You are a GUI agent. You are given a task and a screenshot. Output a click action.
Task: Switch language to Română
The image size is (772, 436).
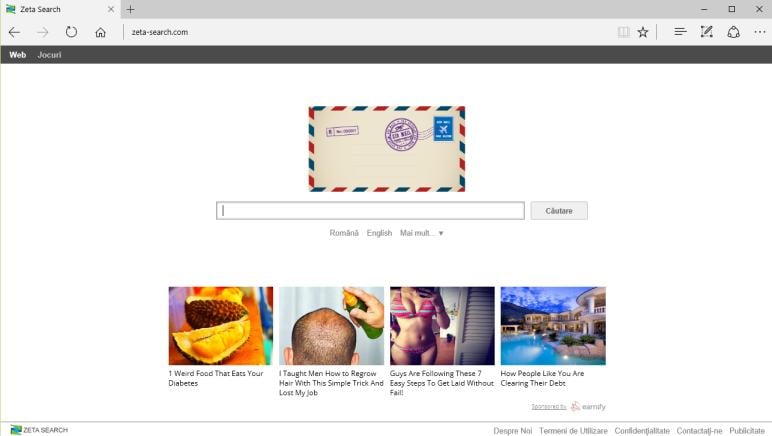pyautogui.click(x=344, y=233)
